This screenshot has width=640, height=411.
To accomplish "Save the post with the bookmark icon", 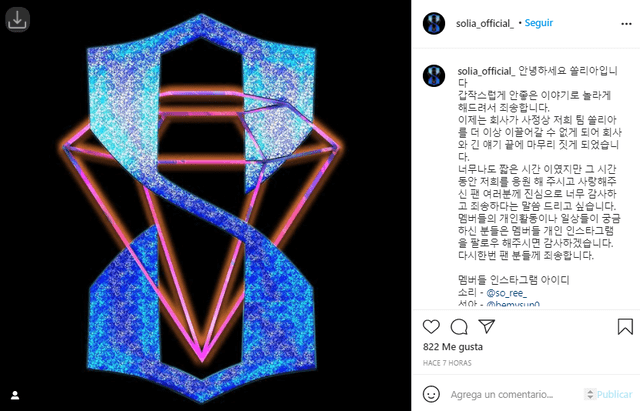I will (x=625, y=327).
